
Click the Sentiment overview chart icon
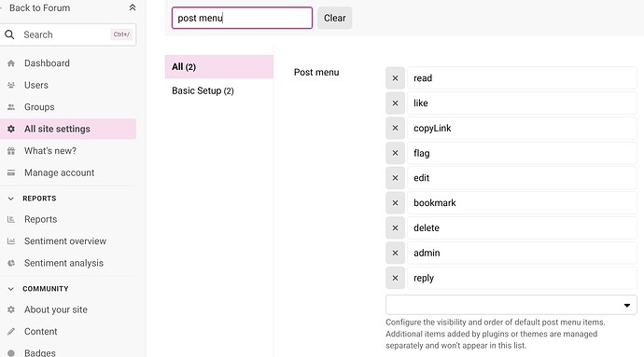[x=11, y=241]
